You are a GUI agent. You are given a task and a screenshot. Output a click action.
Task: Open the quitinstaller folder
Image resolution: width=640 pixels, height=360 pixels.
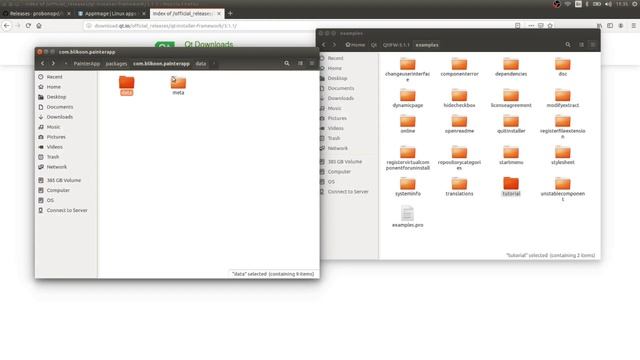(x=511, y=124)
